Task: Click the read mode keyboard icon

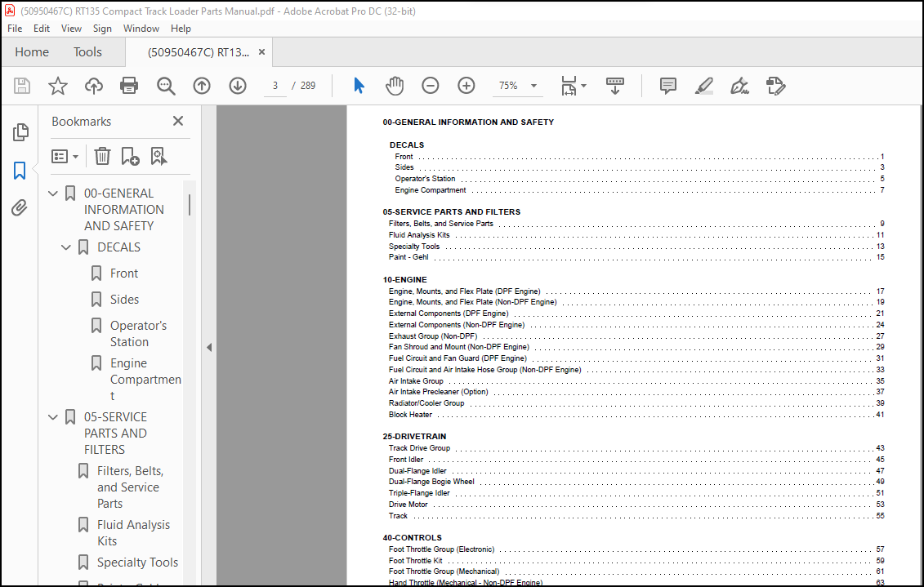Action: coord(614,86)
